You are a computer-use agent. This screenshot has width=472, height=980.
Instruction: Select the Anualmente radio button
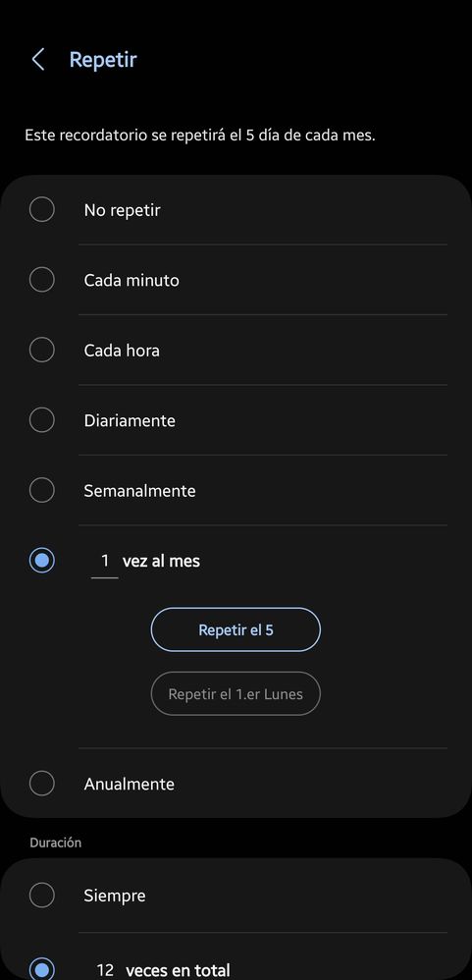pos(42,784)
